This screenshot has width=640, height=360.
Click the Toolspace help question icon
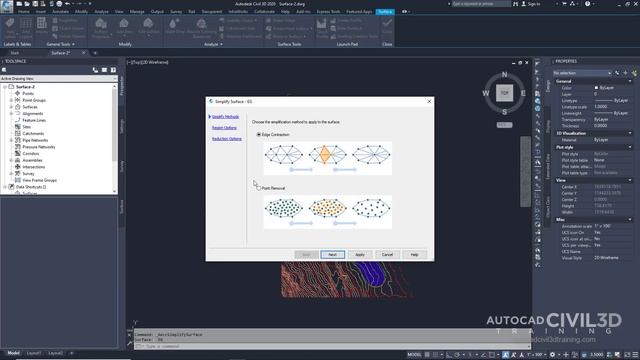point(113,70)
